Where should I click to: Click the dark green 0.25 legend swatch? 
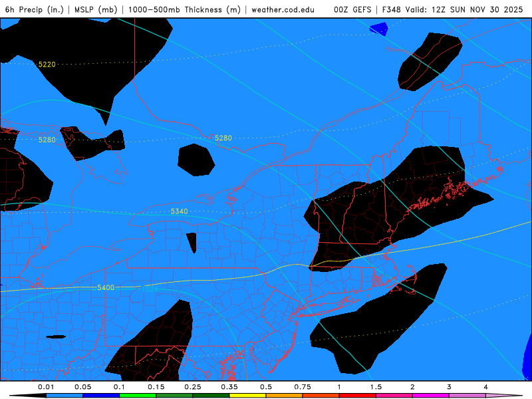pyautogui.click(x=211, y=396)
